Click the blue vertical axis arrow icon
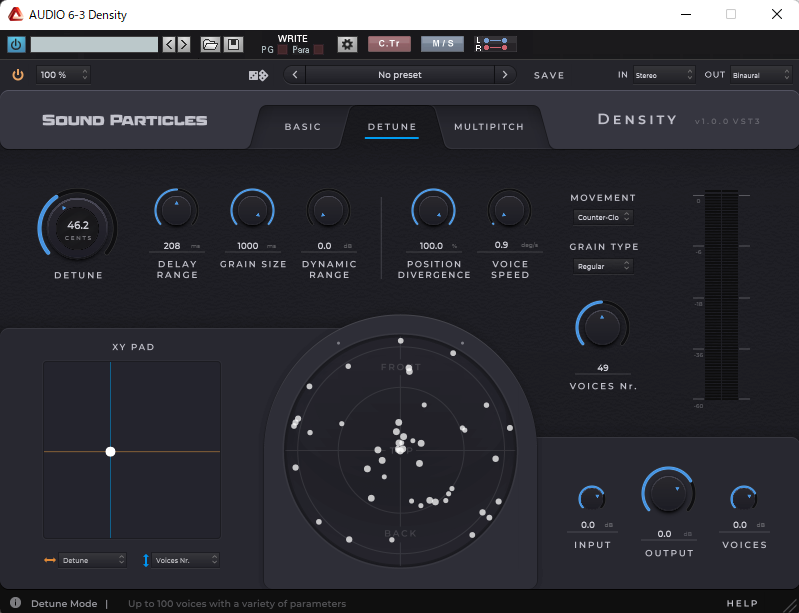 (146, 560)
